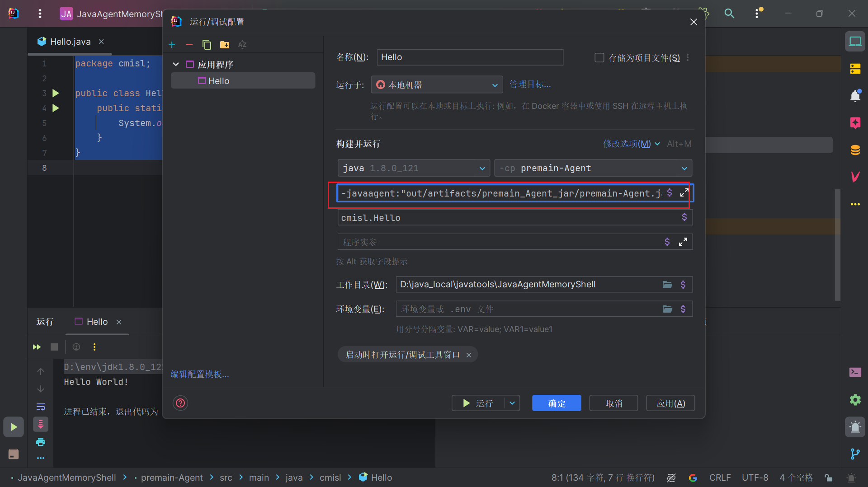
Task: Open the settings gear icon in right sidebar
Action: 855,399
